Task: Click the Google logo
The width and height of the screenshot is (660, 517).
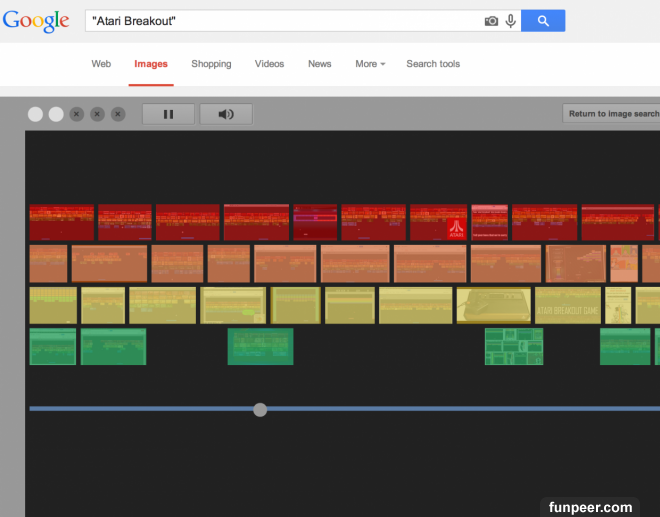Action: (x=36, y=21)
